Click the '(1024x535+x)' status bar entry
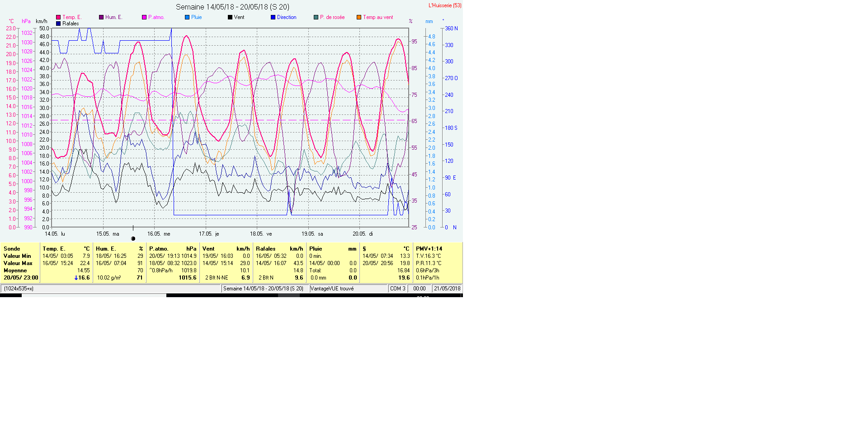Screen dimensions: 868x422 point(19,289)
